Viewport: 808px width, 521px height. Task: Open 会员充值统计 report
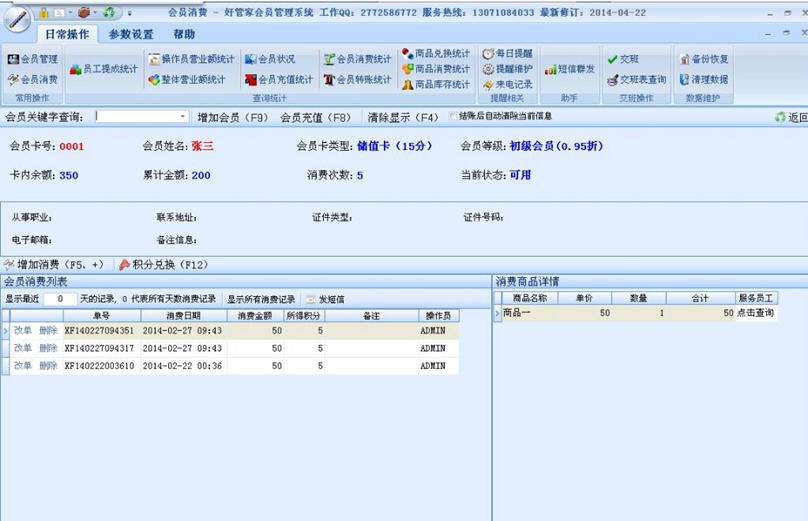click(x=279, y=79)
